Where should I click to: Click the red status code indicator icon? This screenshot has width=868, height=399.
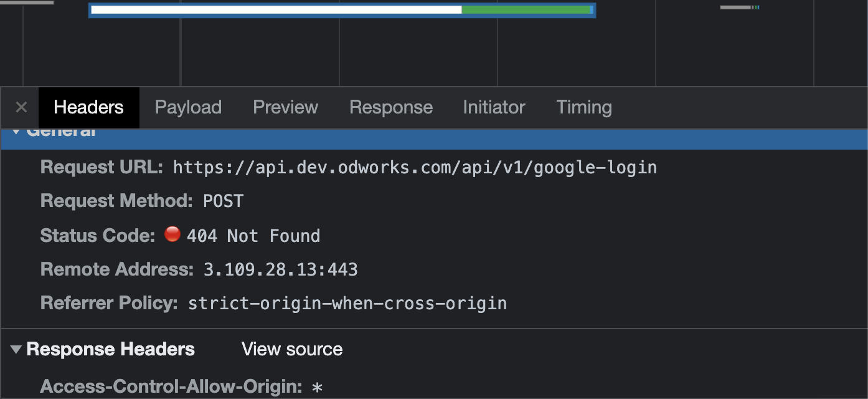[172, 234]
